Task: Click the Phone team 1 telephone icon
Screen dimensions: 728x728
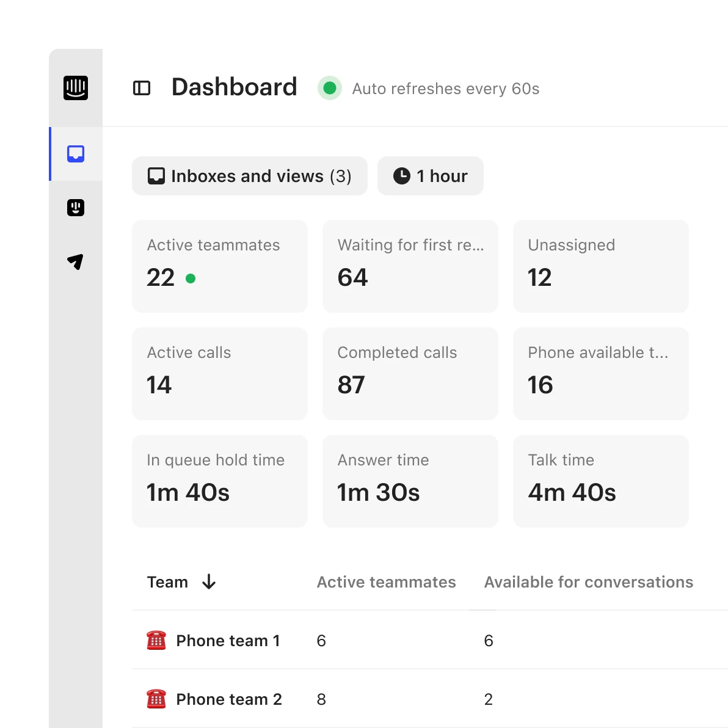Action: tap(156, 640)
